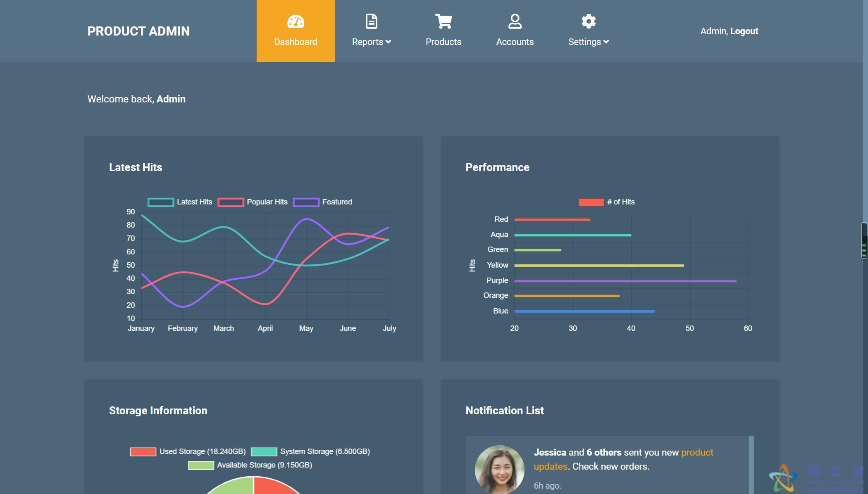
Task: Hide Used Storage in the pie legend
Action: coord(188,451)
